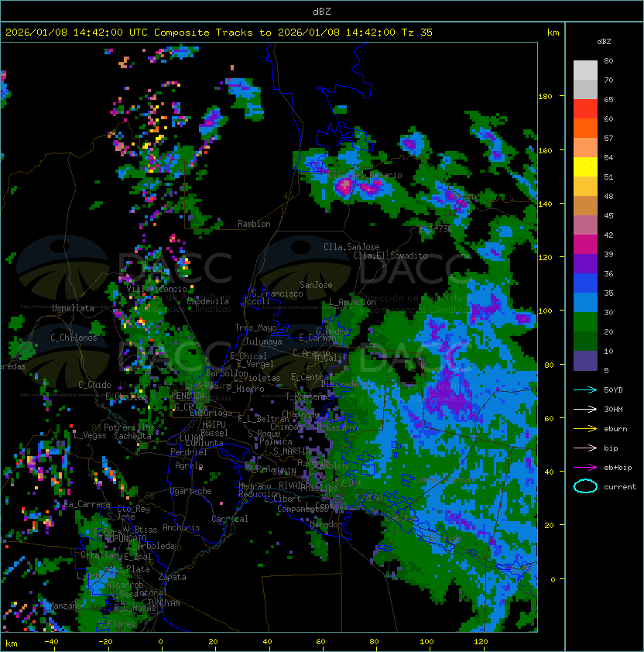Click the 'Agrelo' map label
This screenshot has height=652, width=644.
189,465
